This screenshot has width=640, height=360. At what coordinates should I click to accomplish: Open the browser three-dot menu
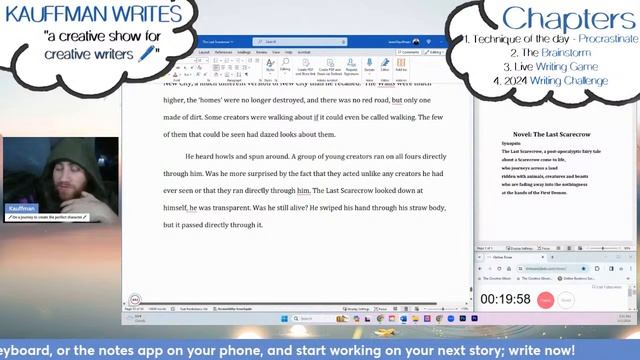[631, 269]
